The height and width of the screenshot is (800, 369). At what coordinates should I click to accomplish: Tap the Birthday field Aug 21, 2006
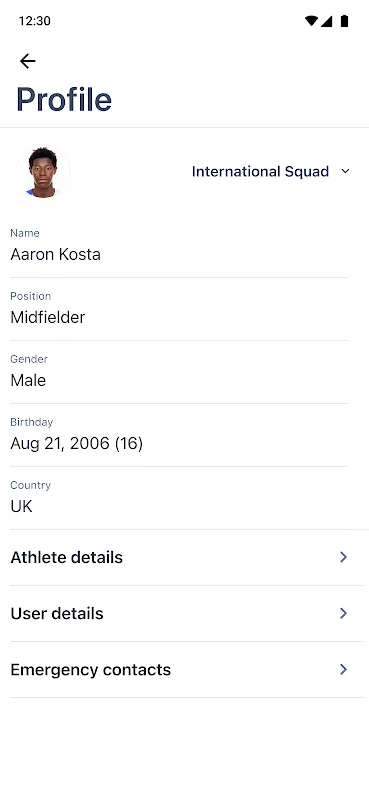tap(179, 436)
